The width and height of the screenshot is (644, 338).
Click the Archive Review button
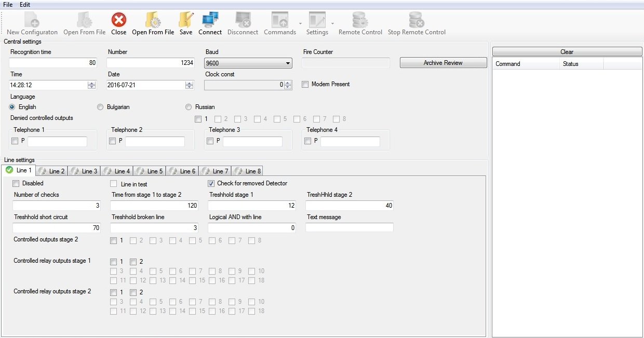point(443,63)
